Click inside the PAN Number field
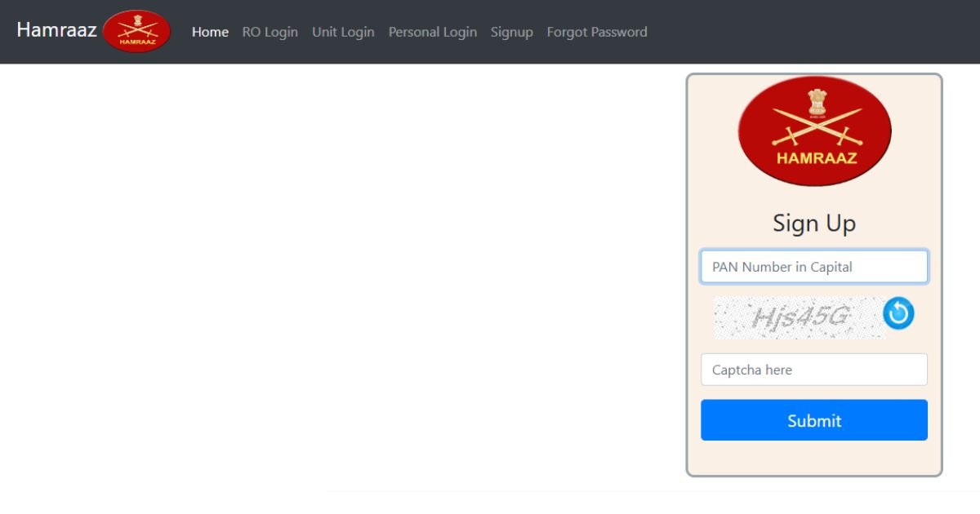Screen dimensions: 980x514 click(814, 267)
